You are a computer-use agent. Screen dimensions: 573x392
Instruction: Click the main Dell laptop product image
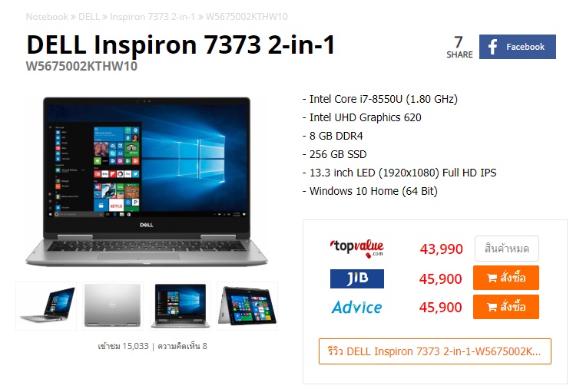pos(147,181)
